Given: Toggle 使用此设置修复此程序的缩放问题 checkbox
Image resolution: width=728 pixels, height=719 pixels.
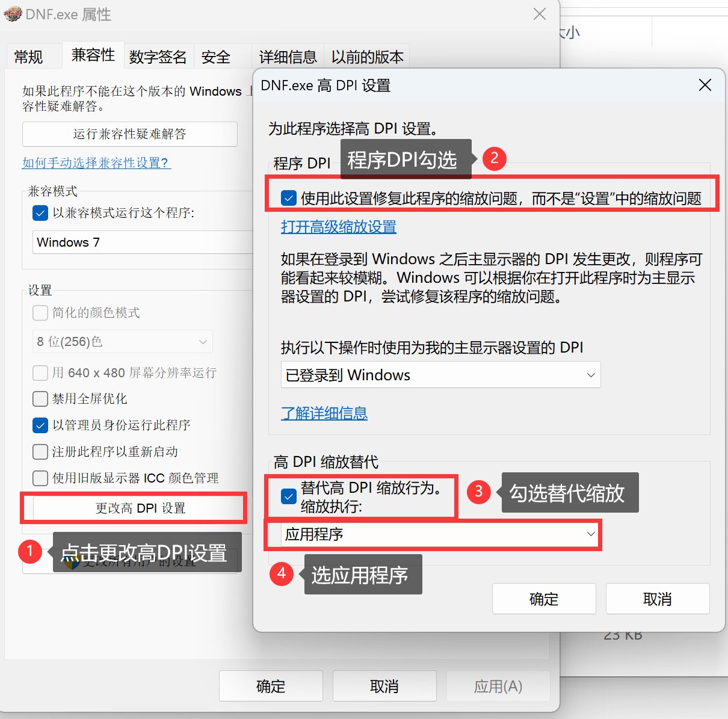Looking at the screenshot, I should (289, 198).
